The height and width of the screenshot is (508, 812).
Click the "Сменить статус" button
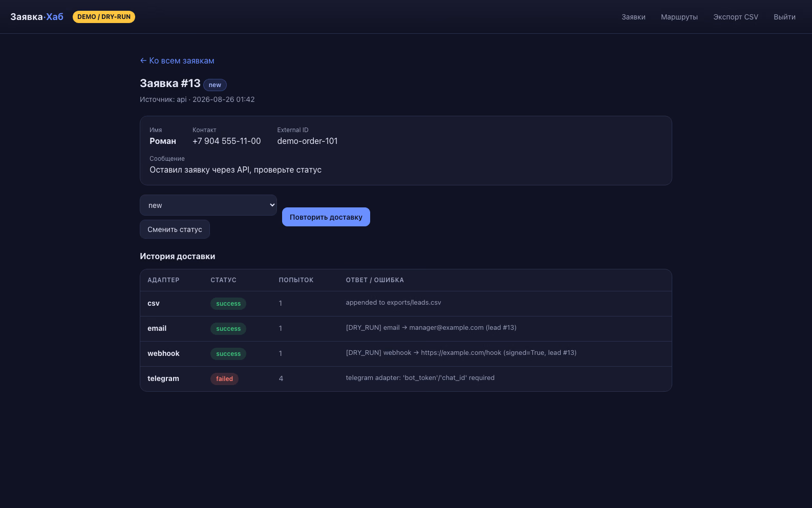[x=175, y=229]
